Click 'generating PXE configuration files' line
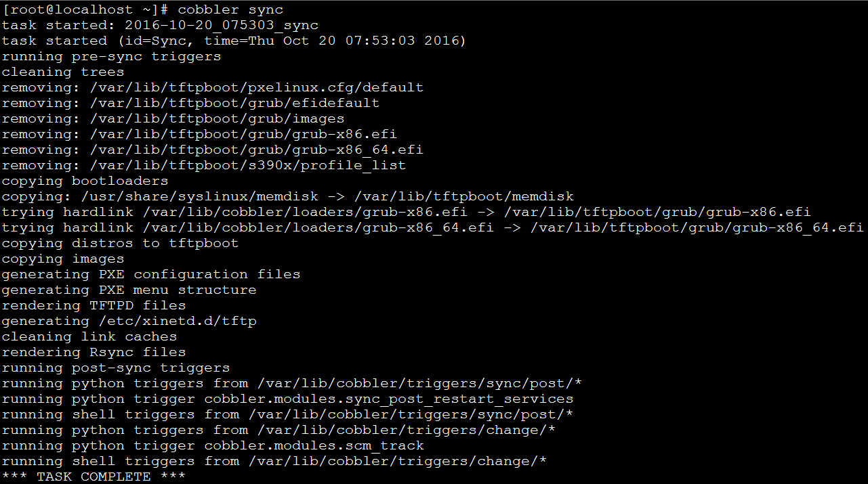This screenshot has width=868, height=484. 151,274
